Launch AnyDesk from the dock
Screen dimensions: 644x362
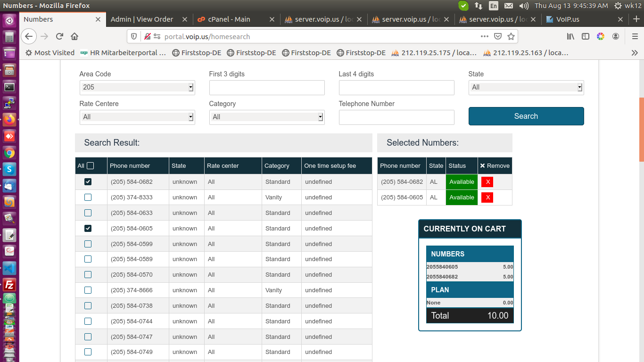click(9, 136)
